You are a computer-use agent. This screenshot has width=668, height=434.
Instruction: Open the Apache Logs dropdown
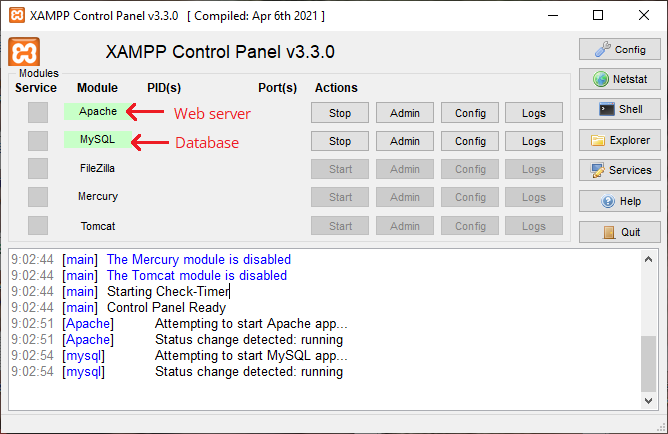click(x=534, y=113)
